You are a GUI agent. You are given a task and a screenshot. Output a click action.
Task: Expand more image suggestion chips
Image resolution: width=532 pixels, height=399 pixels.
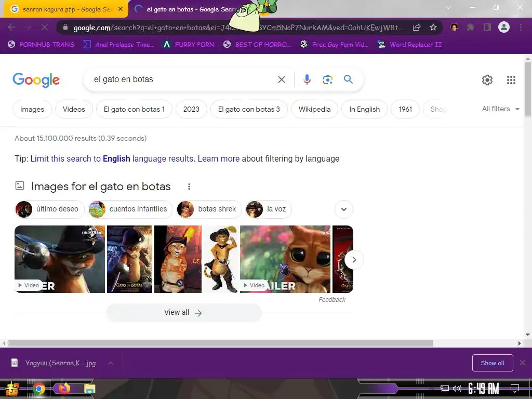click(344, 209)
